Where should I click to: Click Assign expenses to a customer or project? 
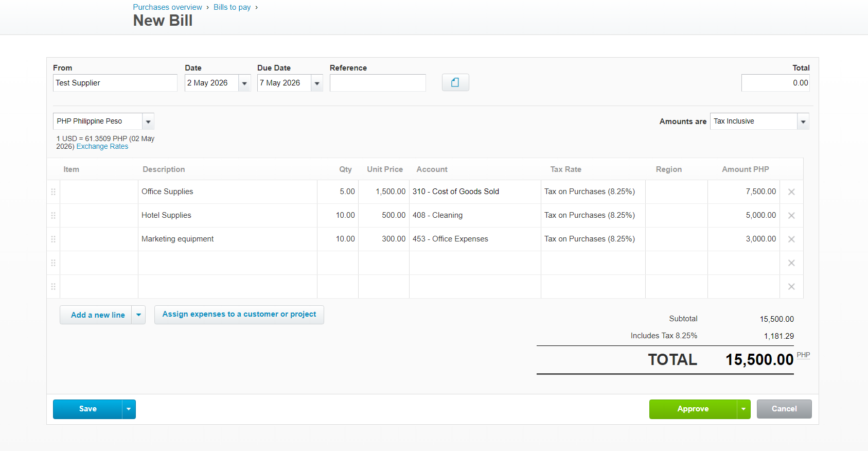tap(239, 315)
